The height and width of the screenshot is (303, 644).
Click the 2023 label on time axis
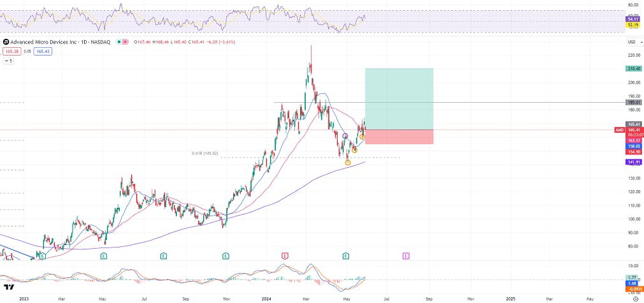[24, 299]
